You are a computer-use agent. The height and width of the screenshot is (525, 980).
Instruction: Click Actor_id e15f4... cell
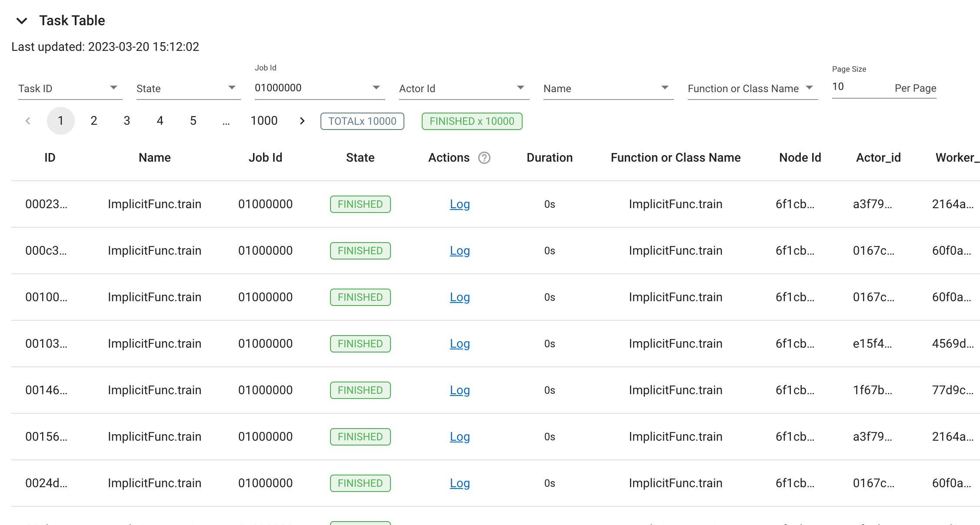coord(872,344)
